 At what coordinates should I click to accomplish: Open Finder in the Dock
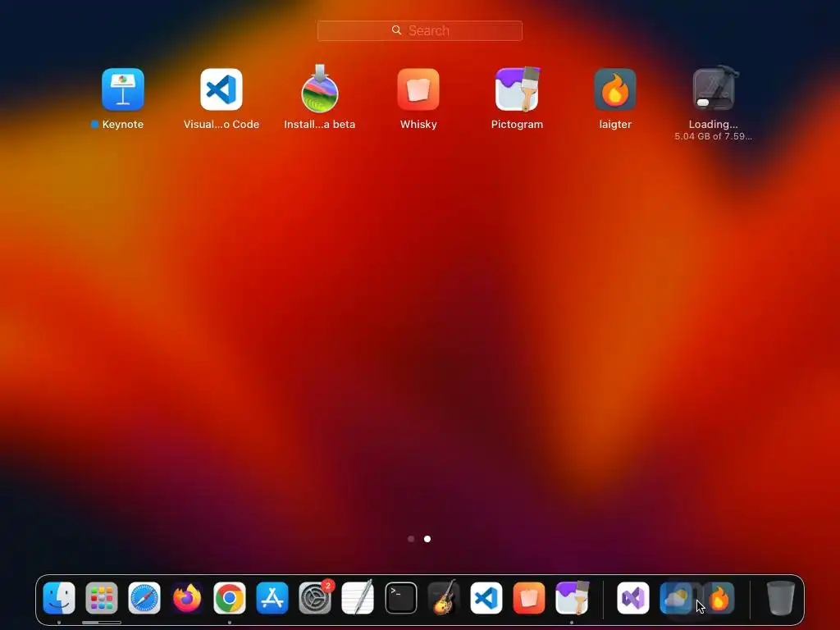click(x=59, y=598)
